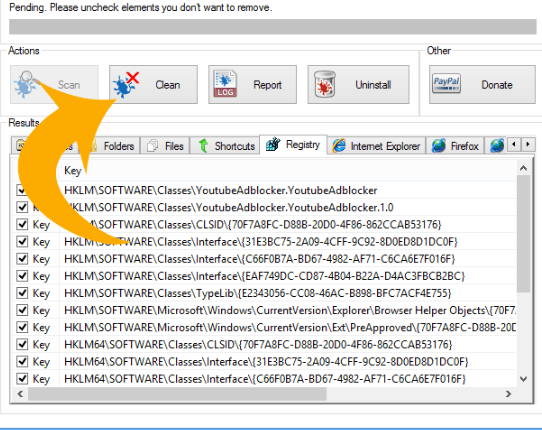The height and width of the screenshot is (430, 542).
Task: Uncheck the HKLM64 Interface {C66F0B7A entry
Action: [x=22, y=379]
